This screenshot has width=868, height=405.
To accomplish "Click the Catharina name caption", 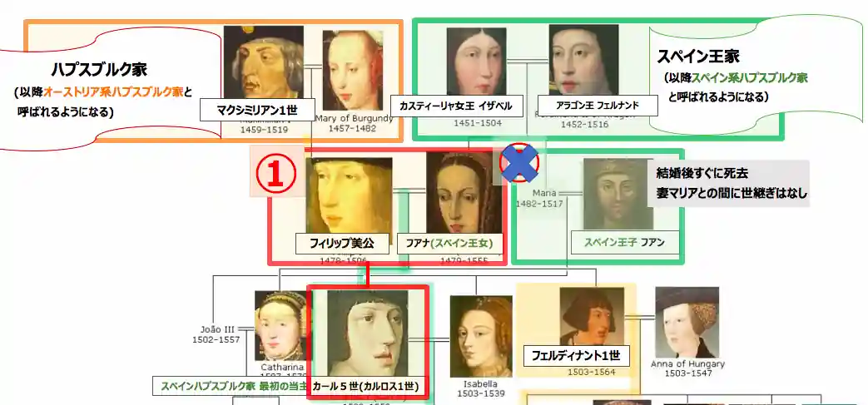I will tap(284, 367).
